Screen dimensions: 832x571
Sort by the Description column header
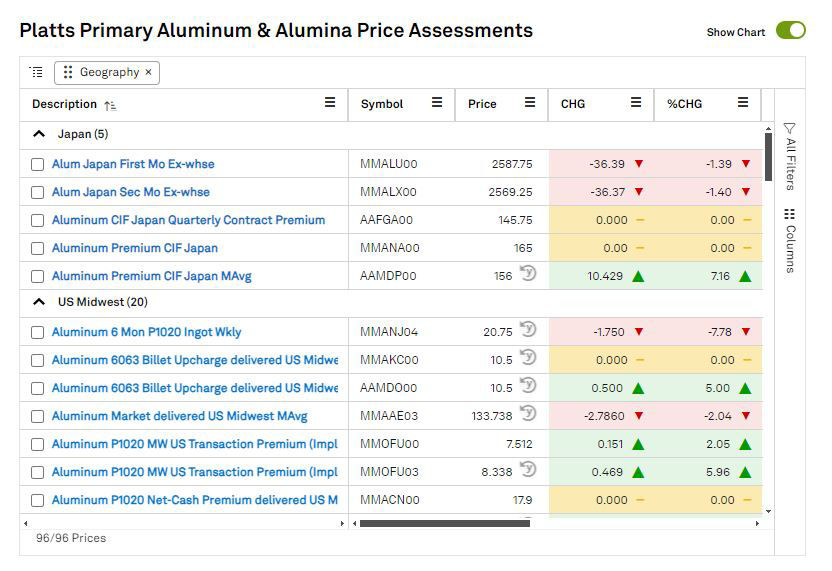pyautogui.click(x=65, y=104)
